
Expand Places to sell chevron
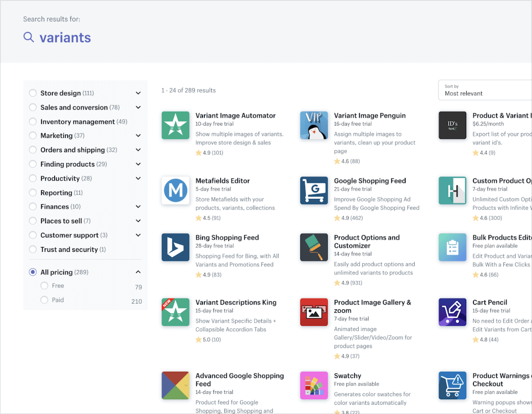coord(138,221)
